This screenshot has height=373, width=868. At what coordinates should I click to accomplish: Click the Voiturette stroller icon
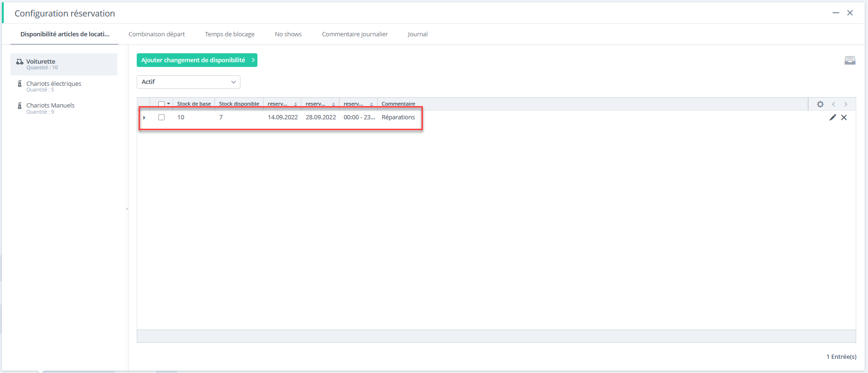point(20,62)
